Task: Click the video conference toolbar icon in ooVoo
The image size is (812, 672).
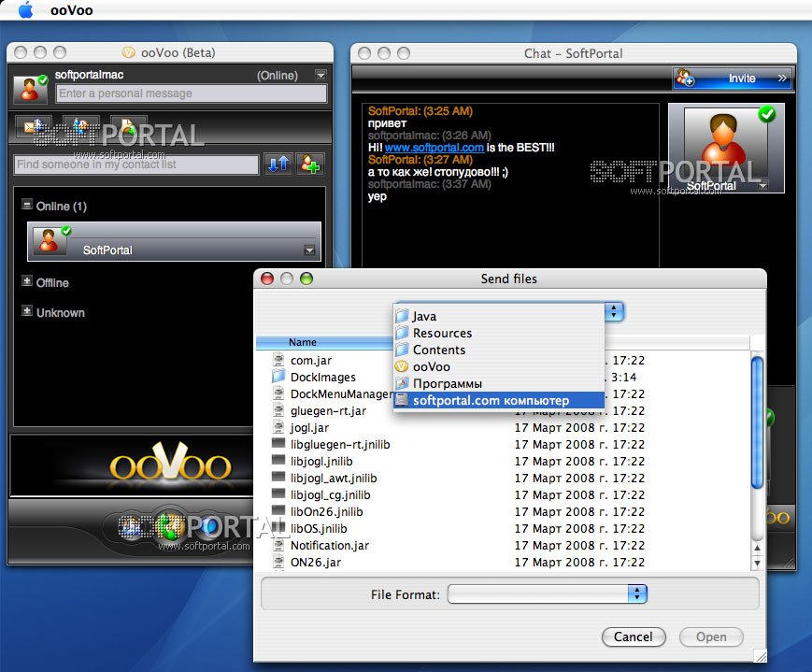Action: click(x=80, y=126)
